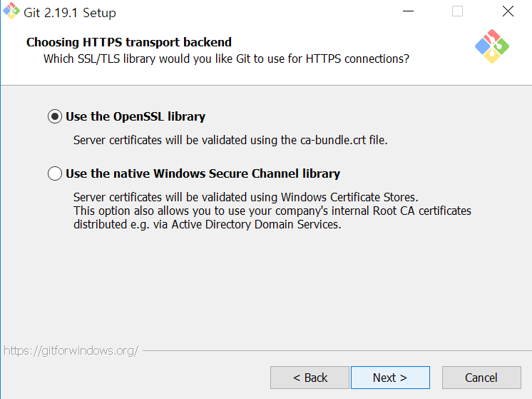Choose the native Windows Secure Channel radio button
Viewport: 532px width, 399px height.
[55, 173]
